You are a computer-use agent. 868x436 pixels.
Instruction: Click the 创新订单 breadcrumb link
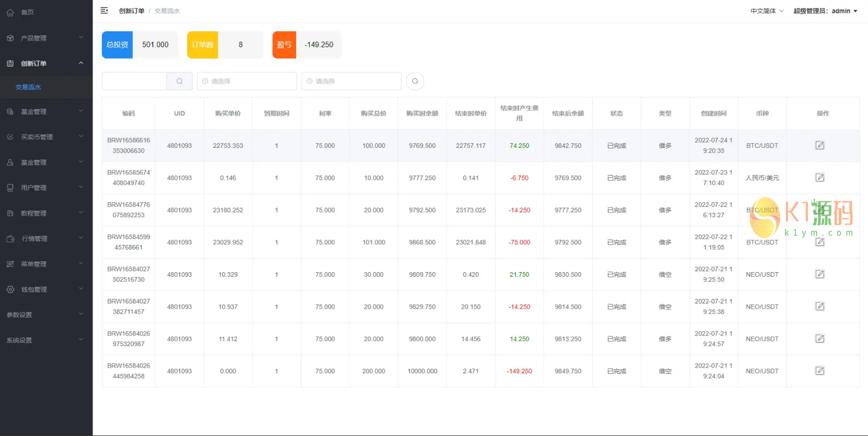(x=132, y=11)
